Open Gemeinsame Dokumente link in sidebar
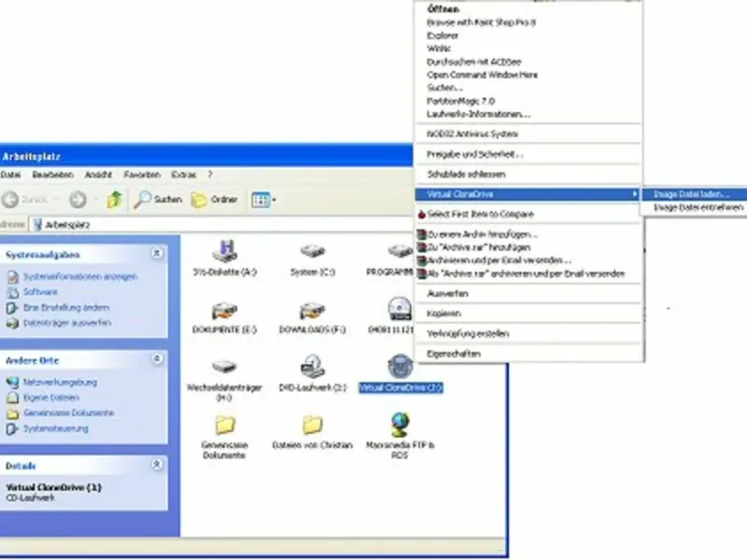This screenshot has width=747, height=560. [x=68, y=413]
